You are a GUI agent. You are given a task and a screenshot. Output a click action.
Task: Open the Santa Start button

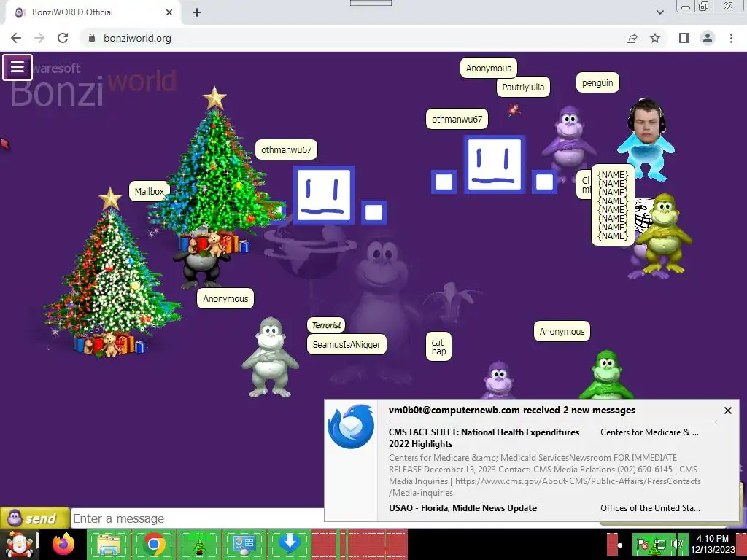click(x=19, y=544)
